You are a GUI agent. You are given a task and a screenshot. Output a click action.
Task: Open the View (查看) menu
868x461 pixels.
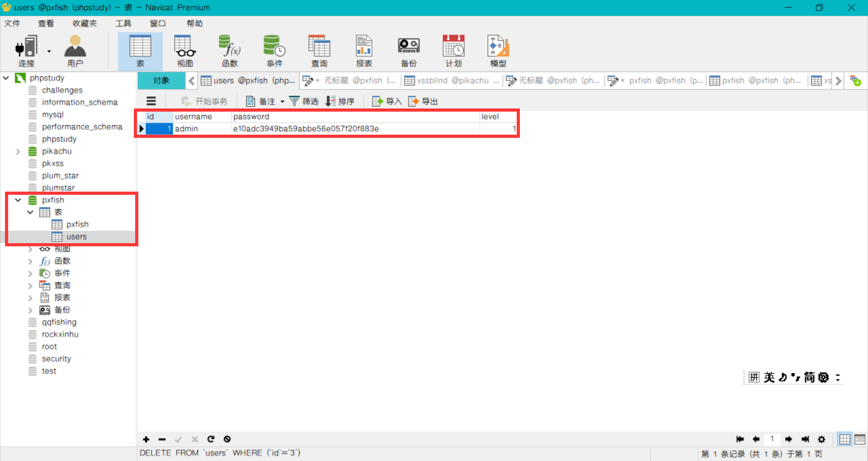46,24
